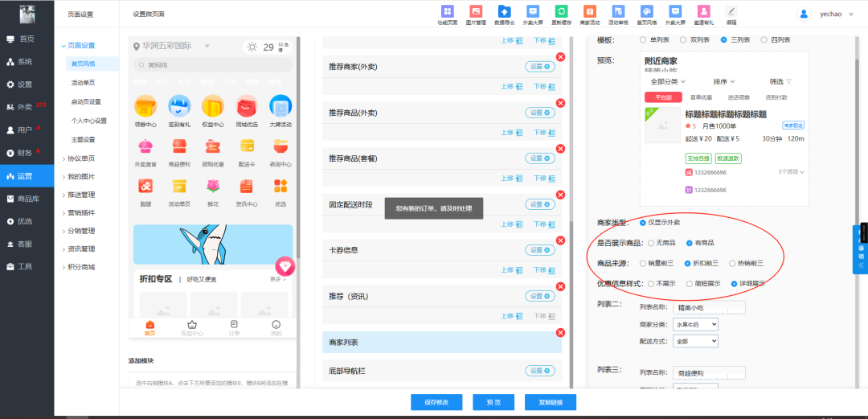
Task: Tap the 签到有礼 icon in phone preview
Action: 178,106
